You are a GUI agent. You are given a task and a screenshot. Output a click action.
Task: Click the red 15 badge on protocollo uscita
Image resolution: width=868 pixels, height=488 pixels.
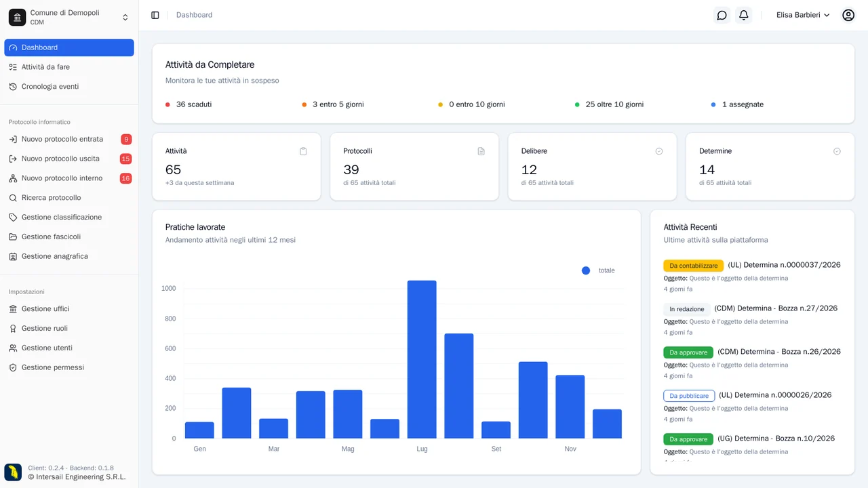coord(125,159)
